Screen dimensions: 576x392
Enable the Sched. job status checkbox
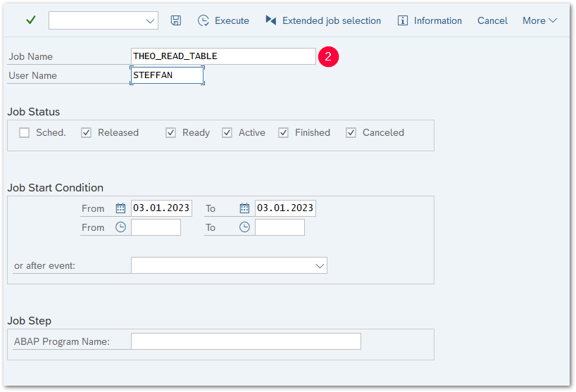pyautogui.click(x=25, y=132)
